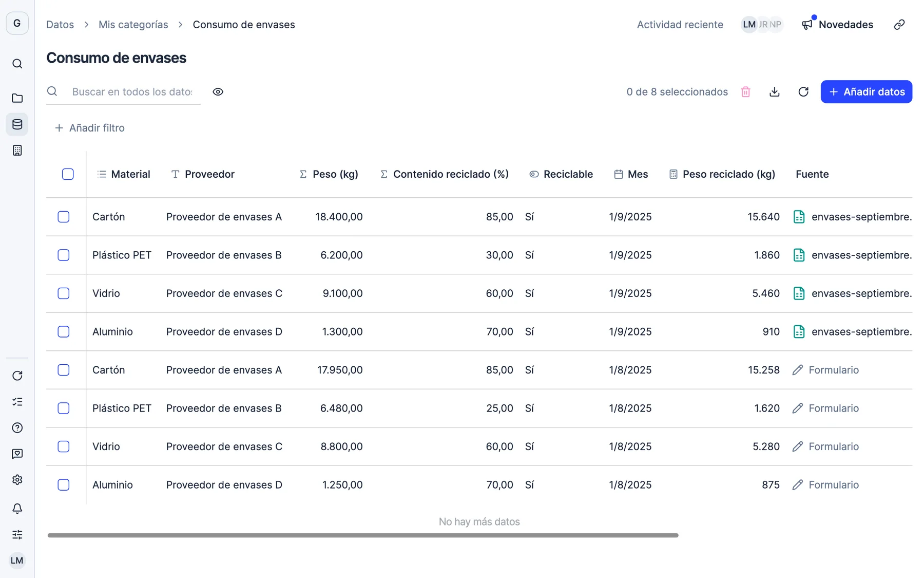Go to Mis categorías in the breadcrumb
This screenshot has width=924, height=578.
[133, 25]
